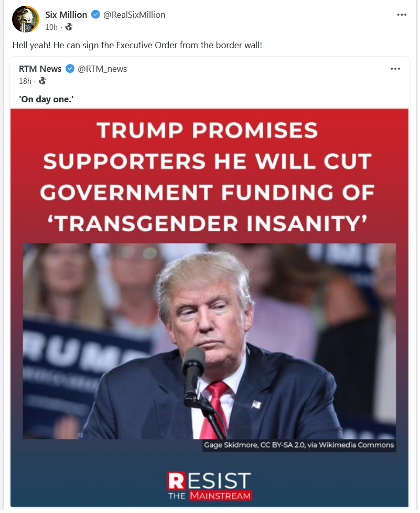Viewport: 420px width, 513px height.
Task: Open the outer post's three-dot menu
Action: coord(401,15)
